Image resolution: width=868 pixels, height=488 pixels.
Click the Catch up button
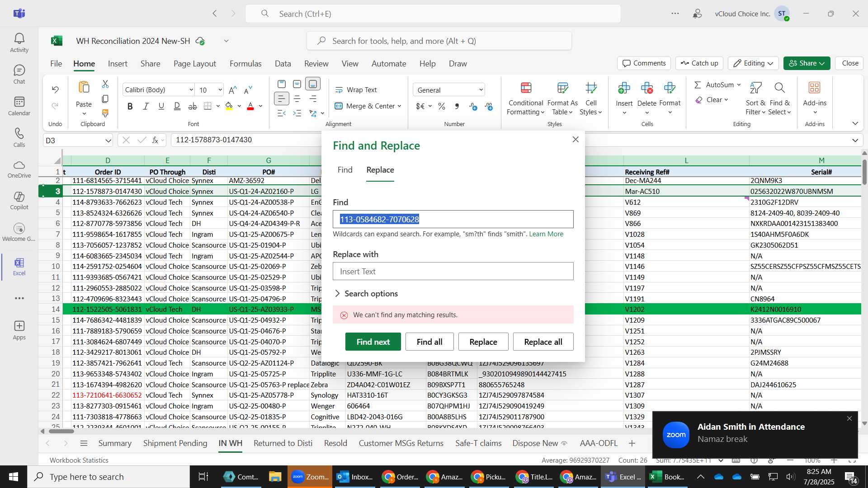click(x=699, y=63)
